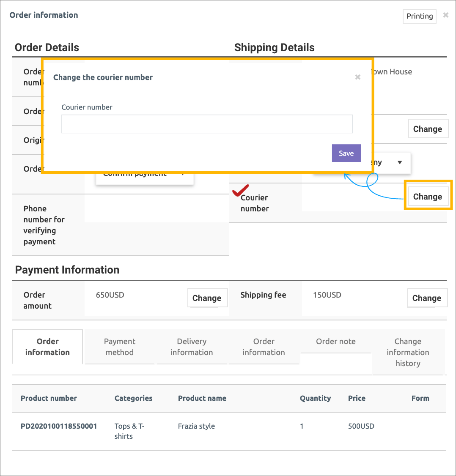
Task: Click the topmost Change button in Shipping Details
Action: click(x=427, y=129)
